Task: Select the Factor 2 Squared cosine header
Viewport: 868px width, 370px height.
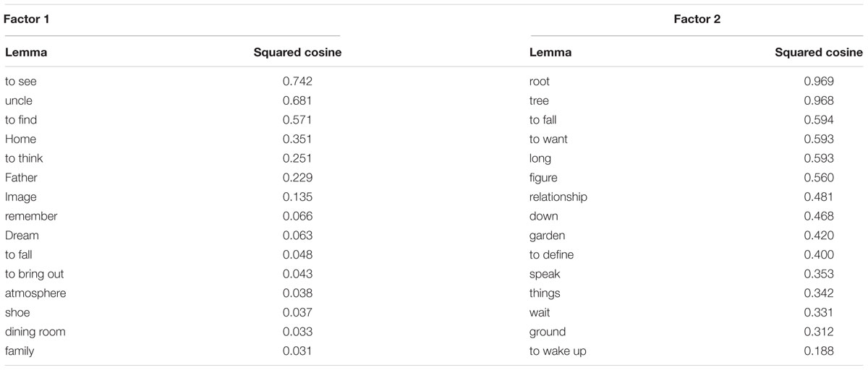Action: [819, 52]
